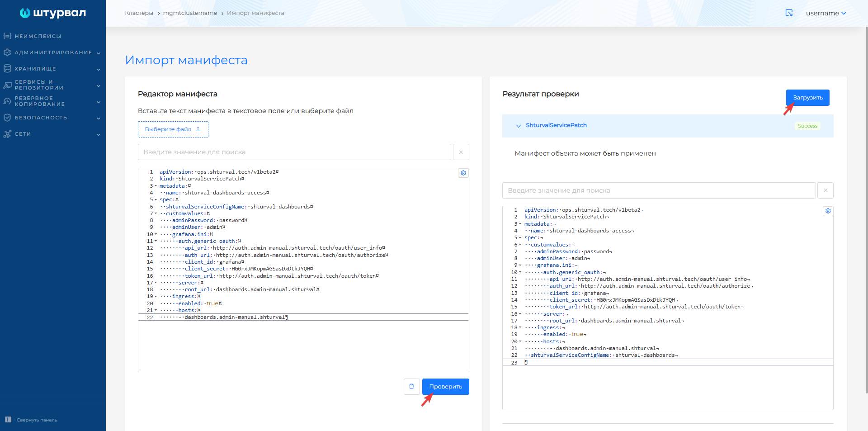This screenshot has width=868, height=431.
Task: Click the trash icon to clear manifest
Action: (x=411, y=387)
